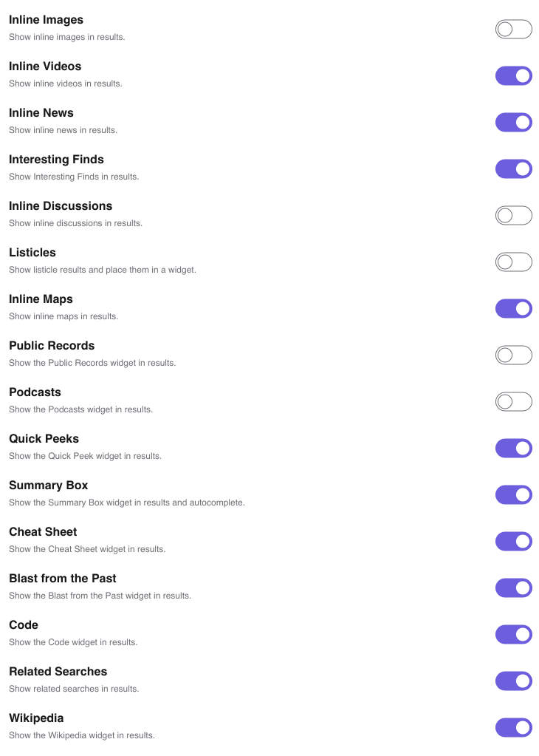Click the Inline Images heading

point(46,19)
